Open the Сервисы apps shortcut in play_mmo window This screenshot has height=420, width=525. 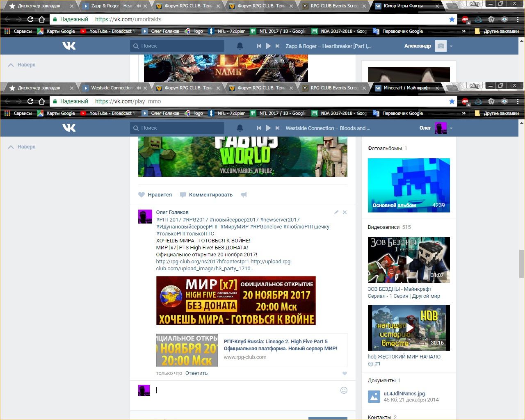point(18,113)
